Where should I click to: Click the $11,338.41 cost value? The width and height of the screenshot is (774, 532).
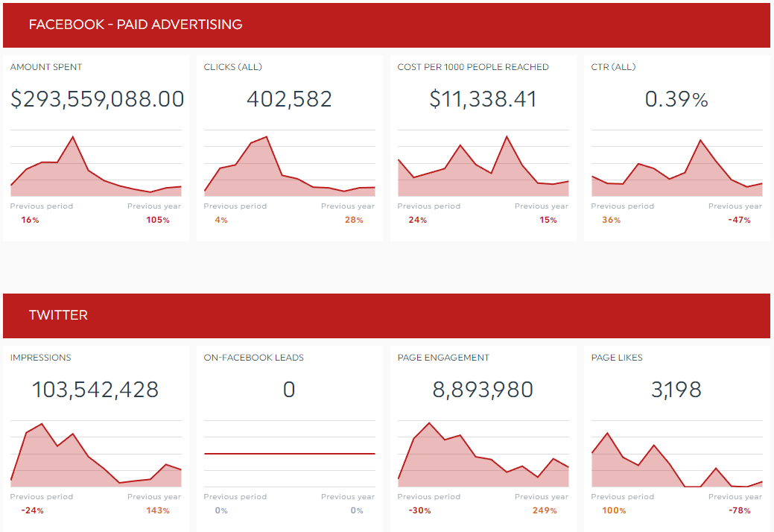pyautogui.click(x=483, y=99)
